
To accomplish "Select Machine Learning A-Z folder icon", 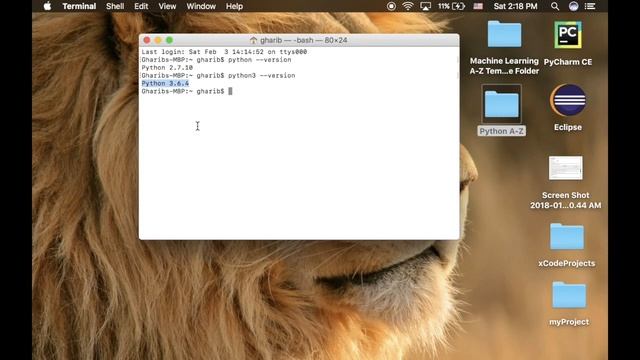I will pos(504,34).
